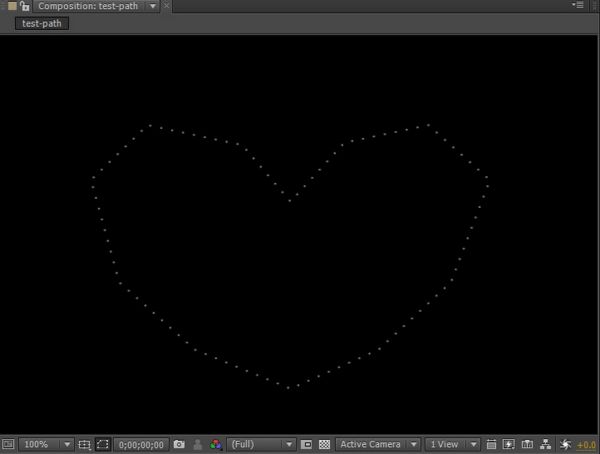Toggle the viewer lock icon
The height and width of the screenshot is (454, 600).
pyautogui.click(x=25, y=6)
